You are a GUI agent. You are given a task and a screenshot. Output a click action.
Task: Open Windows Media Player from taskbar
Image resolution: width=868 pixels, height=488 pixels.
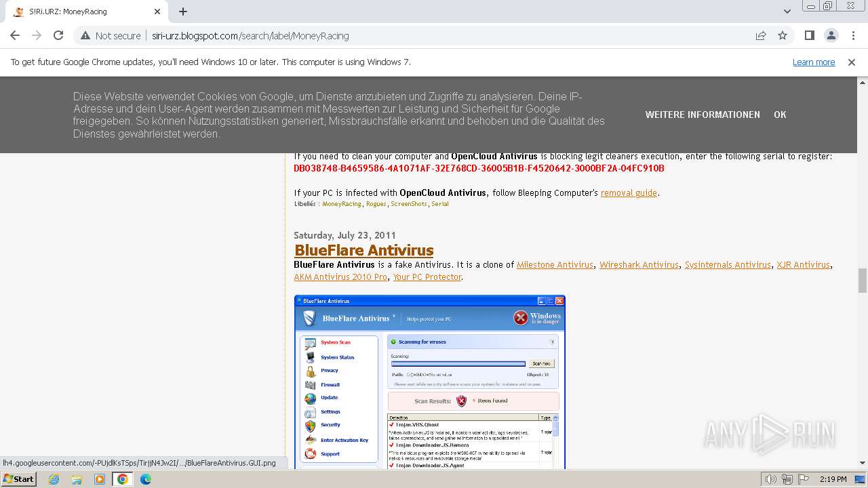(100, 479)
